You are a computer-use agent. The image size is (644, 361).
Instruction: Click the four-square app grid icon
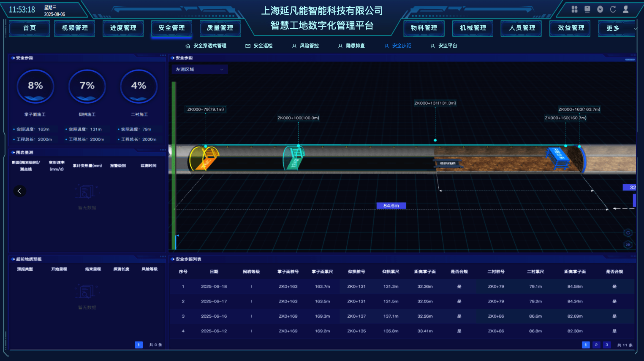pyautogui.click(x=574, y=9)
